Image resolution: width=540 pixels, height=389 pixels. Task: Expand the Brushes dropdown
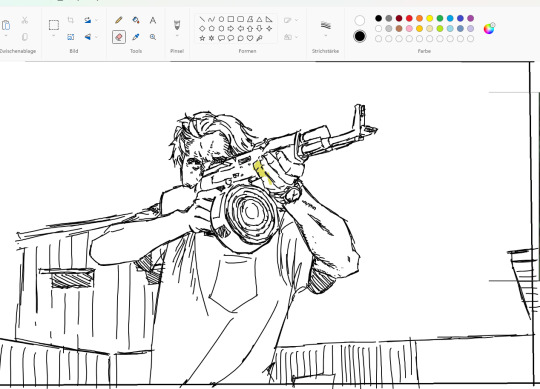point(177,36)
